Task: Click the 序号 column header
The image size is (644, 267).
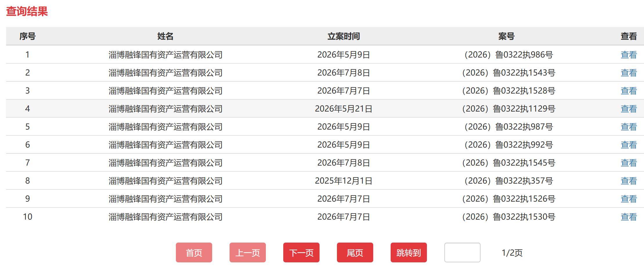Action: (x=28, y=36)
